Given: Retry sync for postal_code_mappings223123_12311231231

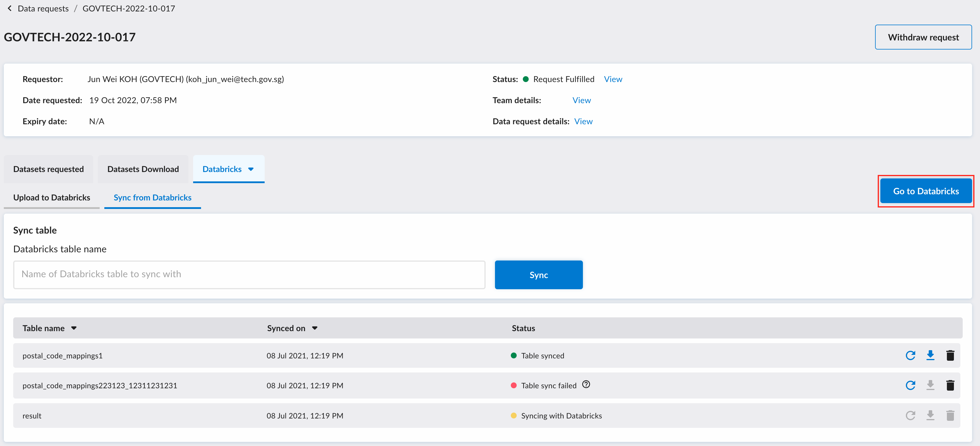Looking at the screenshot, I should coord(910,386).
